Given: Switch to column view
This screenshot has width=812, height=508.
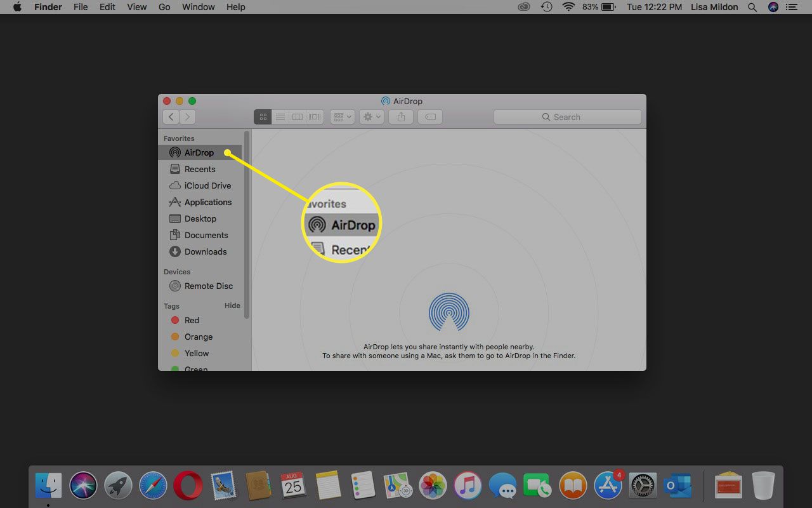Looking at the screenshot, I should coord(297,117).
